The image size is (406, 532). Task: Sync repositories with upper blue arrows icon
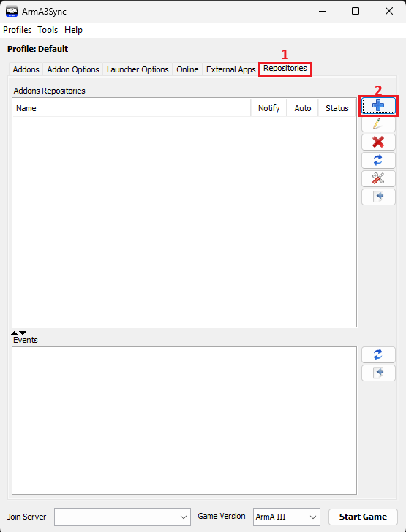378,160
